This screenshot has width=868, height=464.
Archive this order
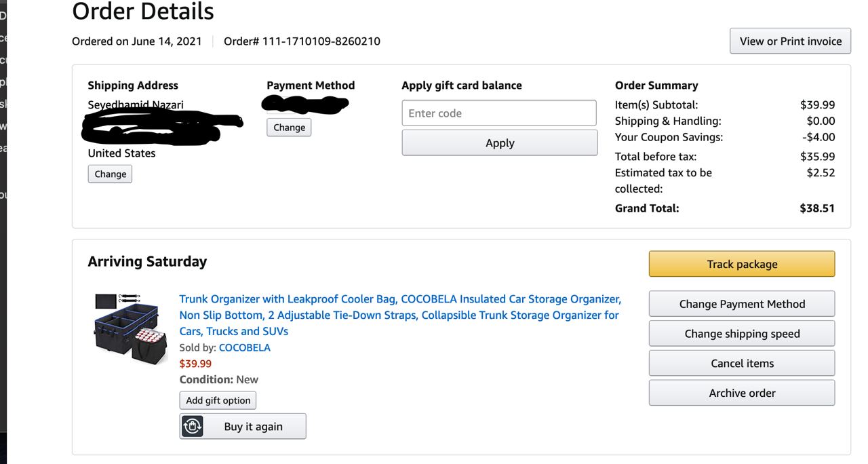(x=742, y=393)
